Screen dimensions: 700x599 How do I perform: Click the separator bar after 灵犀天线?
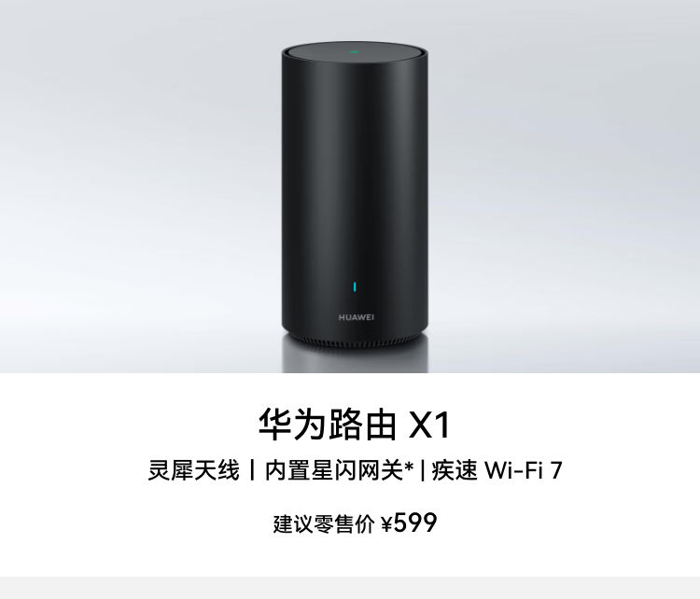click(x=253, y=470)
